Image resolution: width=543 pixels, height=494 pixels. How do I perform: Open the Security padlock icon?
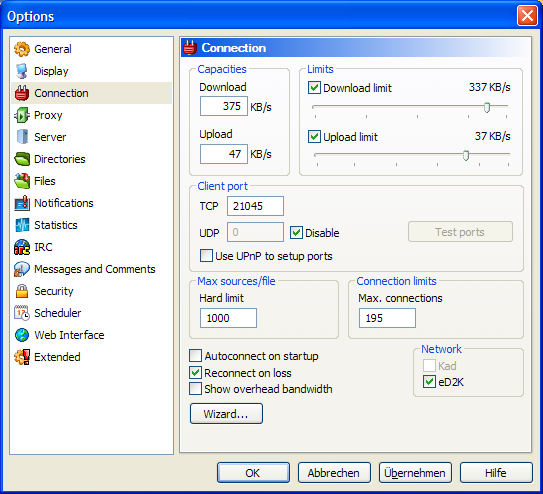coord(22,291)
